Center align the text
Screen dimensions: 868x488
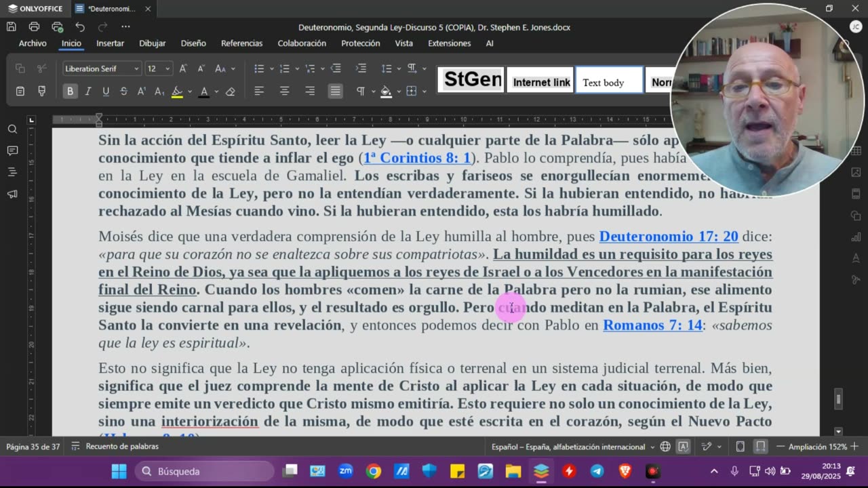click(x=285, y=91)
